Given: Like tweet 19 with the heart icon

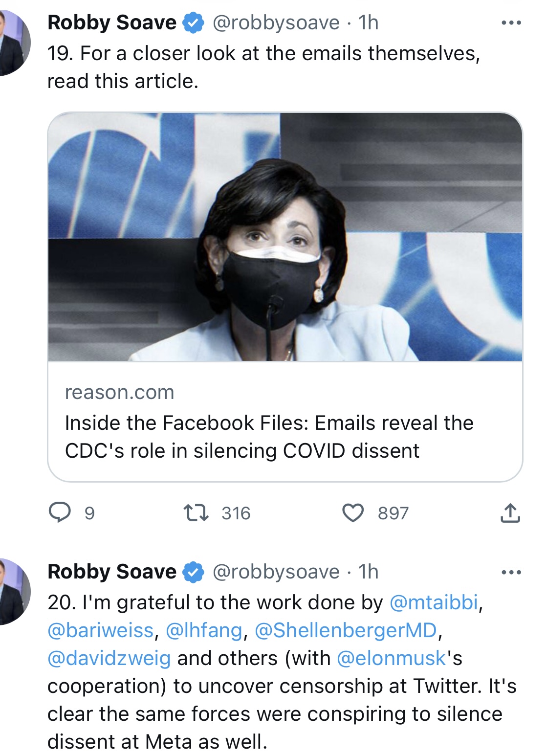Looking at the screenshot, I should (x=352, y=513).
